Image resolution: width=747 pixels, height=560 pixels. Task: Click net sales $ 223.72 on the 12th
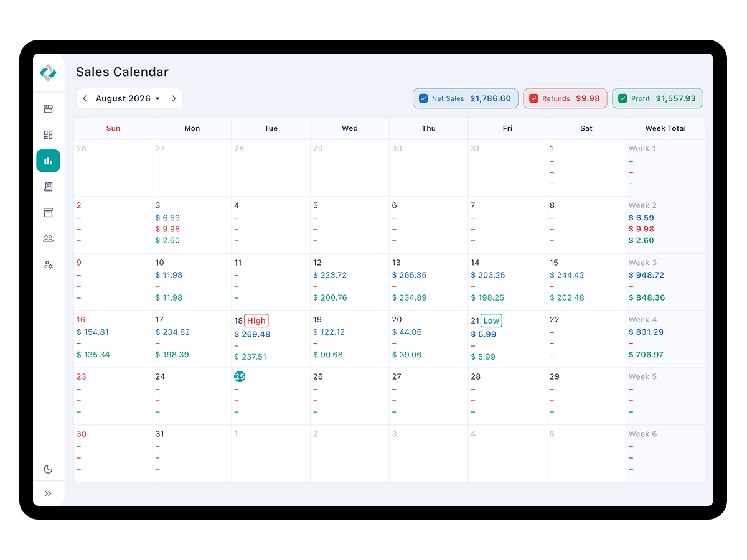(330, 275)
